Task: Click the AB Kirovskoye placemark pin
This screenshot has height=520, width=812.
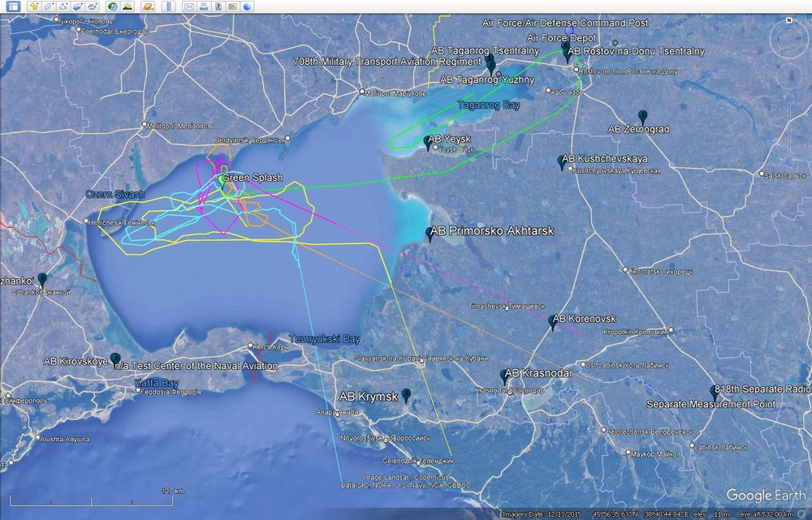Action: (x=115, y=360)
